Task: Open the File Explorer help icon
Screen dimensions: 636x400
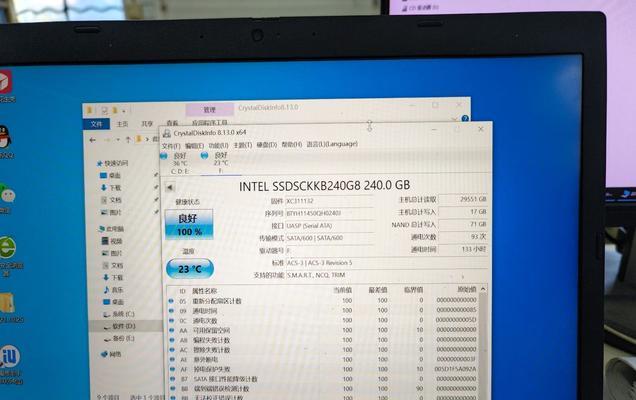Action: 465,118
